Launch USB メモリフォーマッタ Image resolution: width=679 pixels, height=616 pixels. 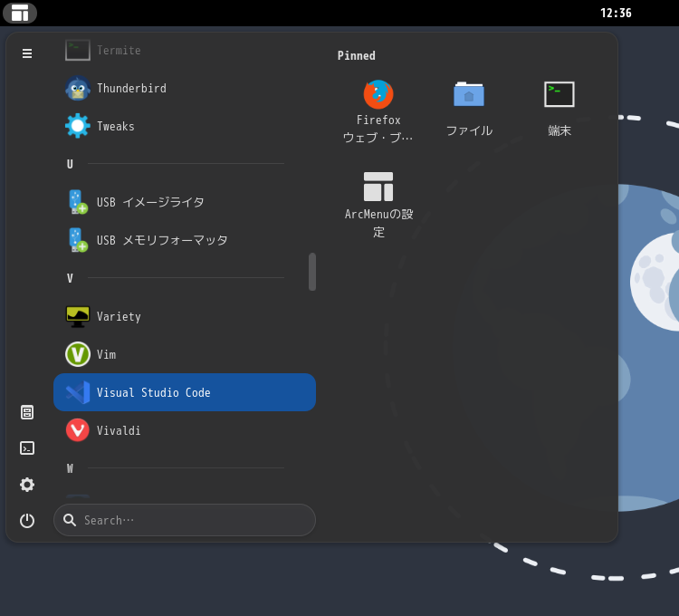click(185, 240)
